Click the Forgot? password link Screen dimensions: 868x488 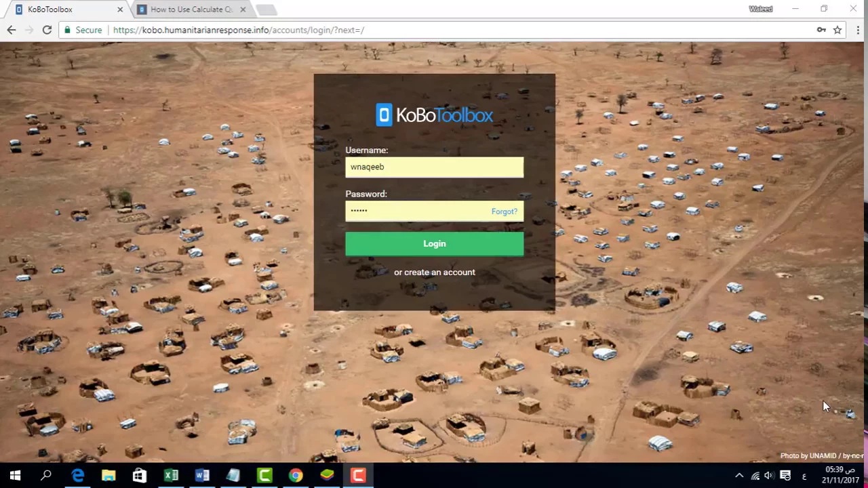coord(504,211)
